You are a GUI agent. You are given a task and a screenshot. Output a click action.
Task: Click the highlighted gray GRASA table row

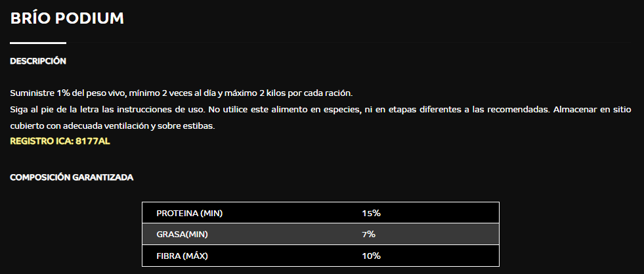[x=320, y=234]
